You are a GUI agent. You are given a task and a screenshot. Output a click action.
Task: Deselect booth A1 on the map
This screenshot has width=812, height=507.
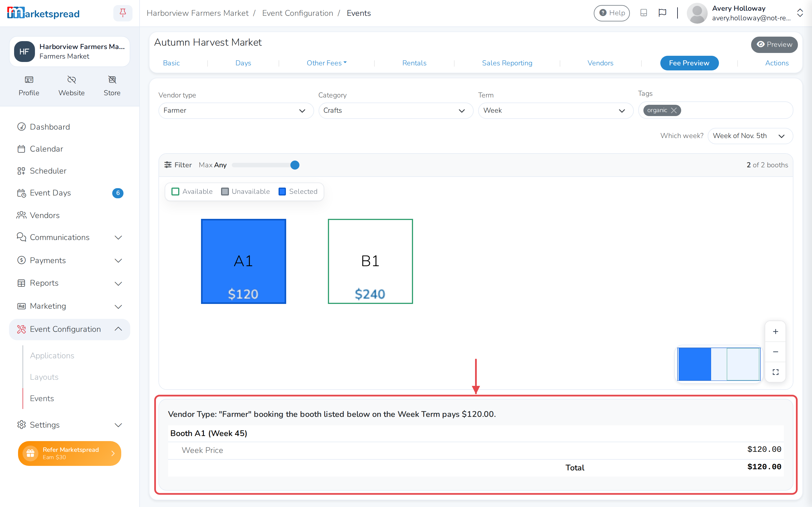click(243, 261)
